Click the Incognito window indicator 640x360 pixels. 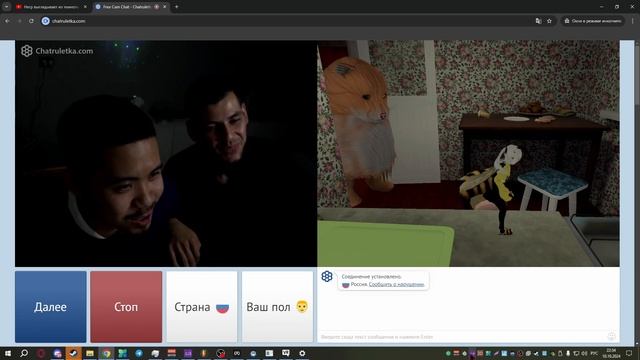[593, 21]
